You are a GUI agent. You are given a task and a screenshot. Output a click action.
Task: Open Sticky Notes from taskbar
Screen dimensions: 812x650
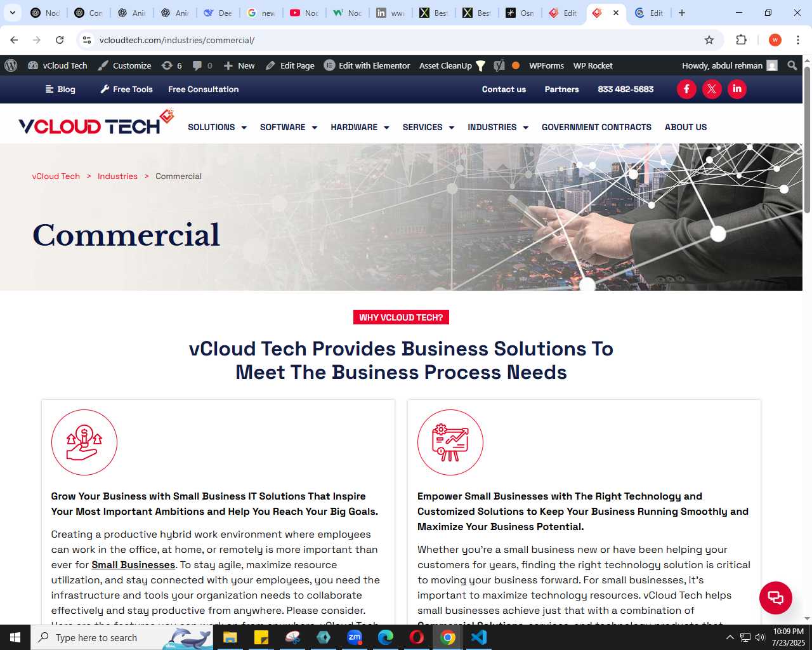coord(261,637)
